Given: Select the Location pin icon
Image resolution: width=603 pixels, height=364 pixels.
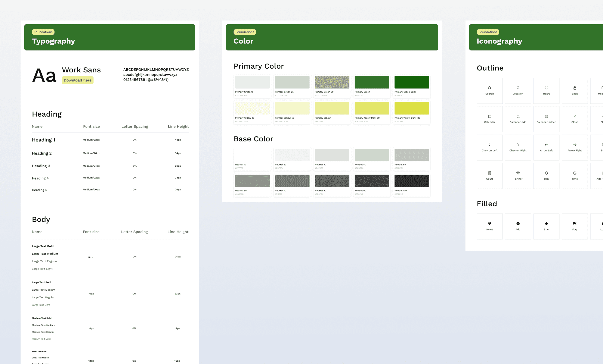Looking at the screenshot, I should 518,88.
